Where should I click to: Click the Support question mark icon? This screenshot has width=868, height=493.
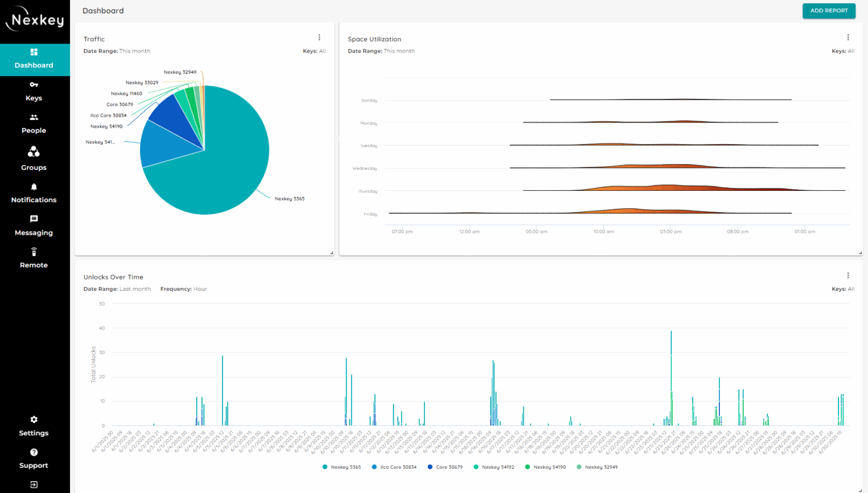pos(34,452)
